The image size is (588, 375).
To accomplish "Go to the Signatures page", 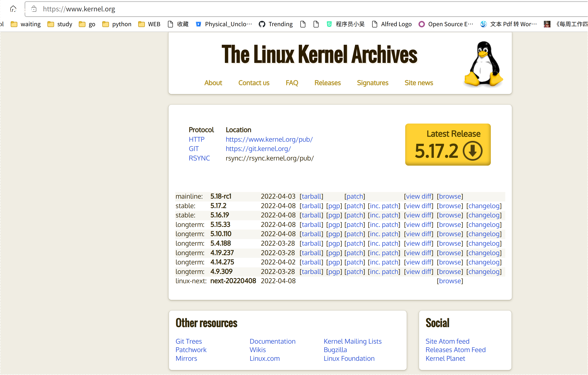I will coord(372,83).
